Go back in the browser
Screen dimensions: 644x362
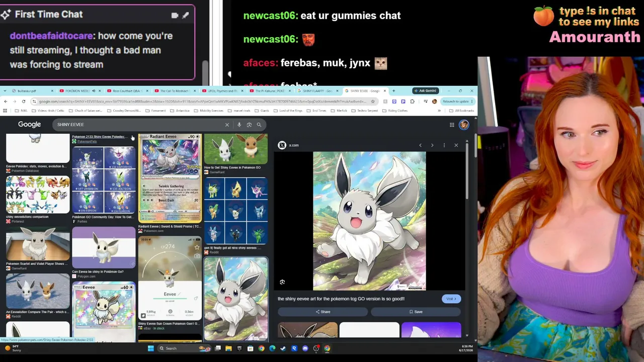coord(6,101)
